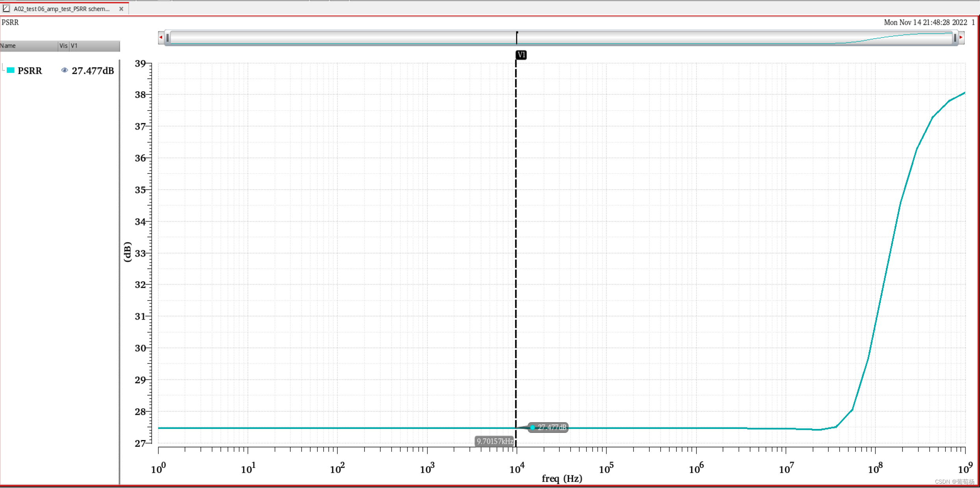The image size is (980, 488).
Task: Click the freq (Hz) axis label
Action: pos(562,479)
